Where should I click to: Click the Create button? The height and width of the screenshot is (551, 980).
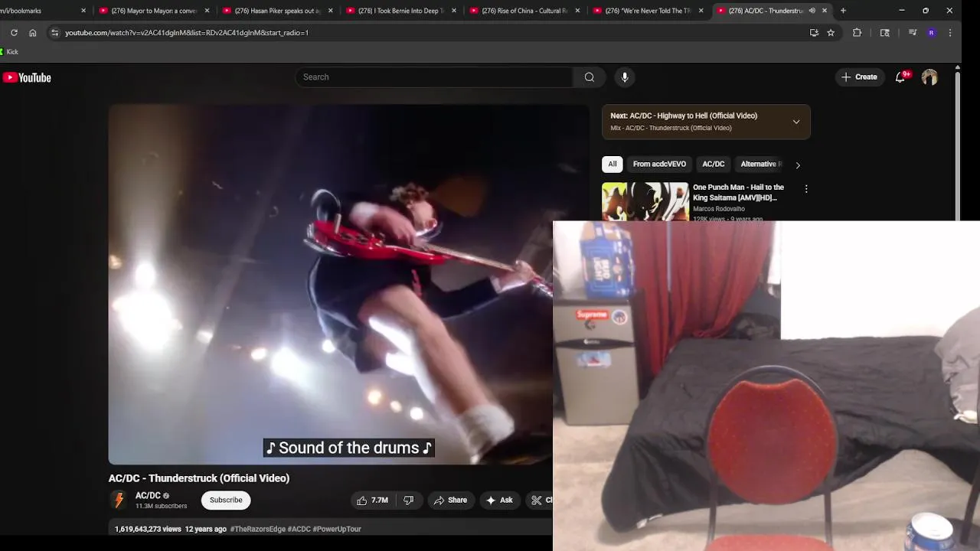click(x=859, y=77)
